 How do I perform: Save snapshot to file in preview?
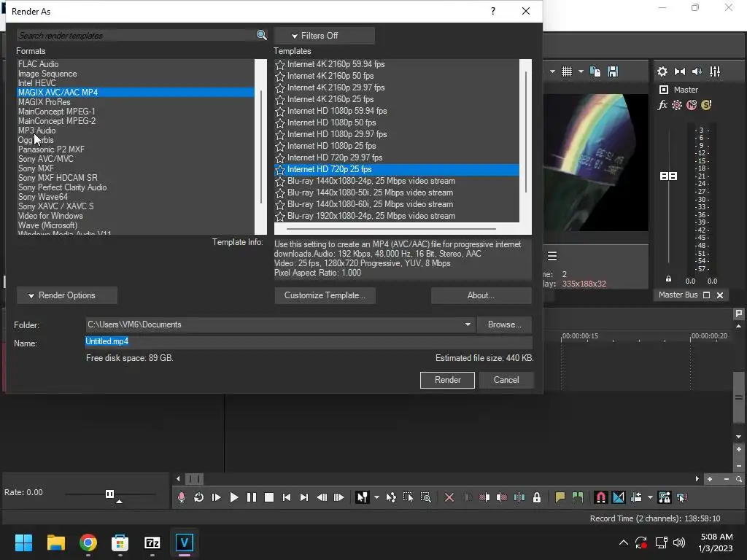pos(613,71)
